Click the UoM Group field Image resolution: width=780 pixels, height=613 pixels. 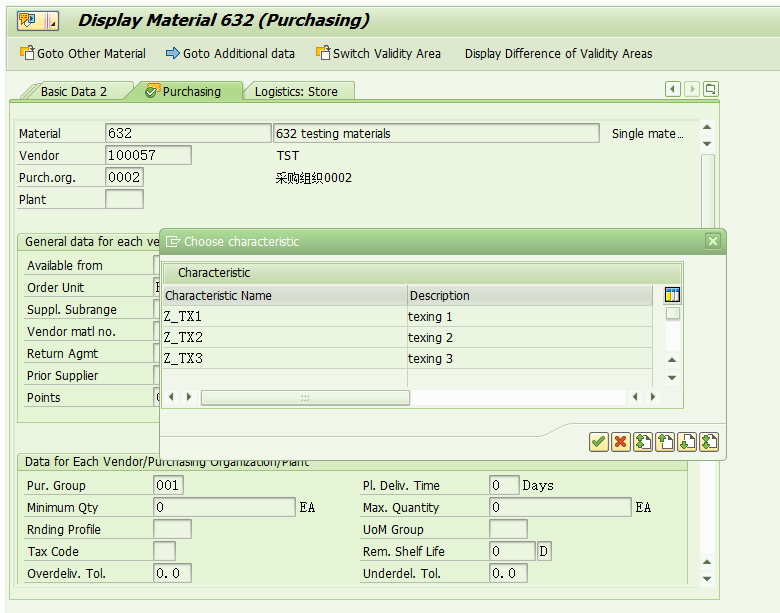(508, 529)
